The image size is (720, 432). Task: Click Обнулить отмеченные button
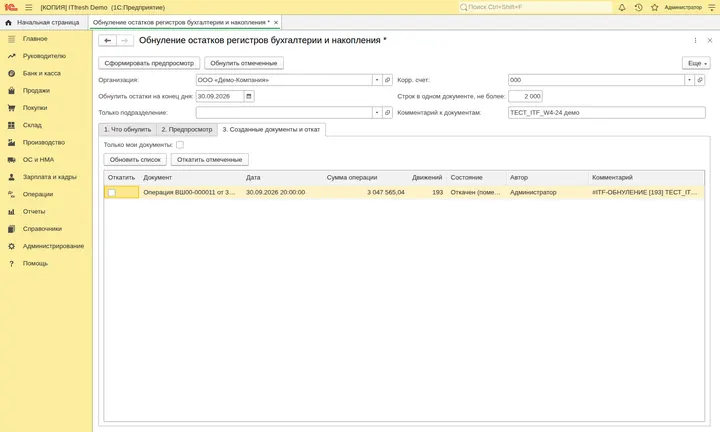tap(244, 63)
